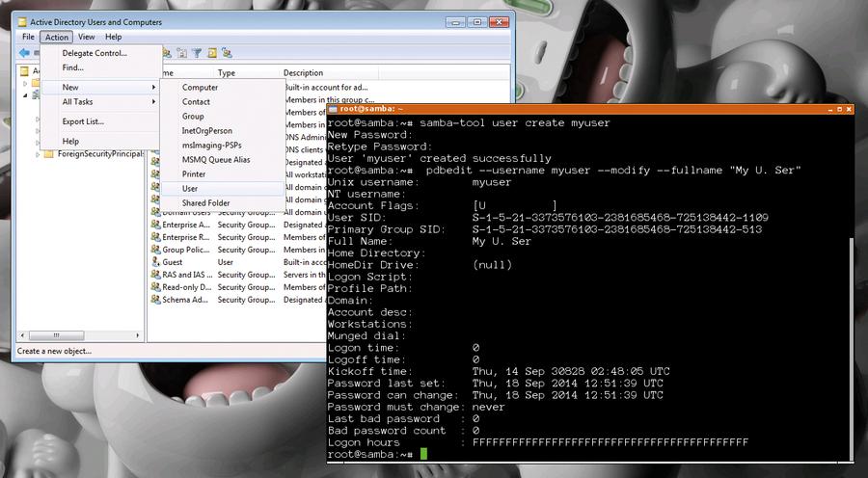Select the Schema Ad... row name
868x478 pixels.
pyautogui.click(x=185, y=300)
